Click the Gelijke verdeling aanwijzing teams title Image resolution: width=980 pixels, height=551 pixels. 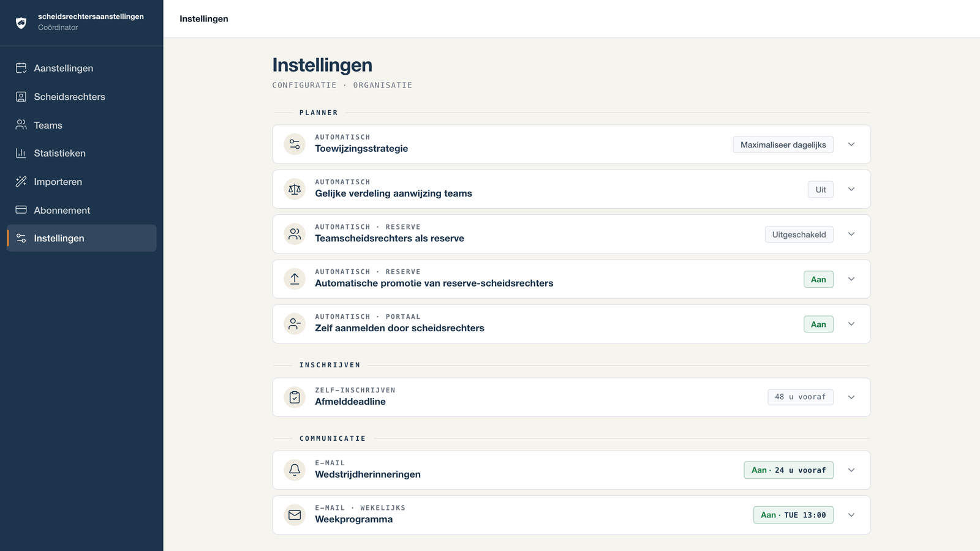[x=393, y=193]
